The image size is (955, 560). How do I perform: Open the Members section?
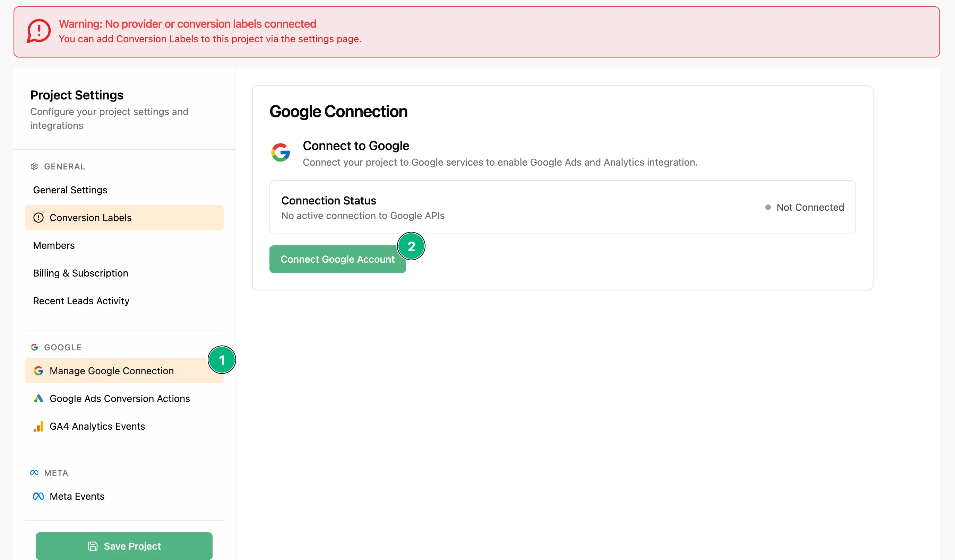54,245
